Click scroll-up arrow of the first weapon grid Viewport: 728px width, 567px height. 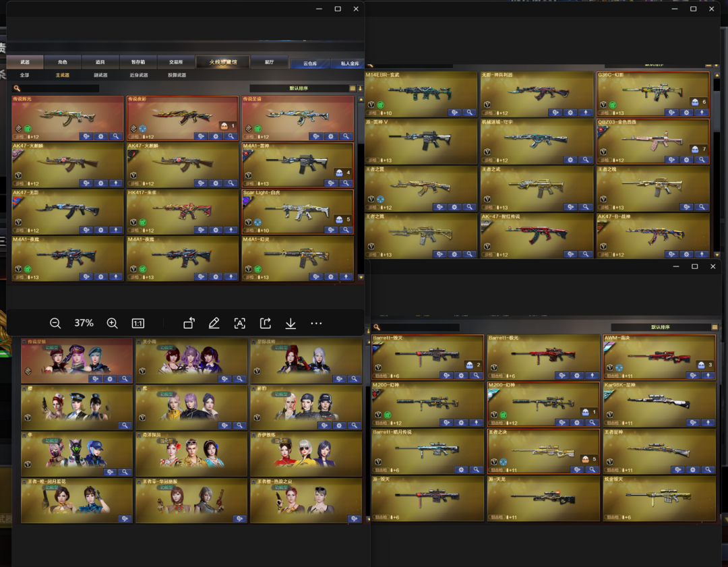click(361, 99)
